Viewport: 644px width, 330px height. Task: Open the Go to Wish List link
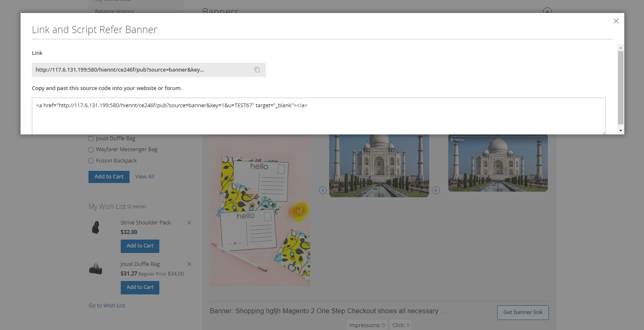(x=107, y=306)
